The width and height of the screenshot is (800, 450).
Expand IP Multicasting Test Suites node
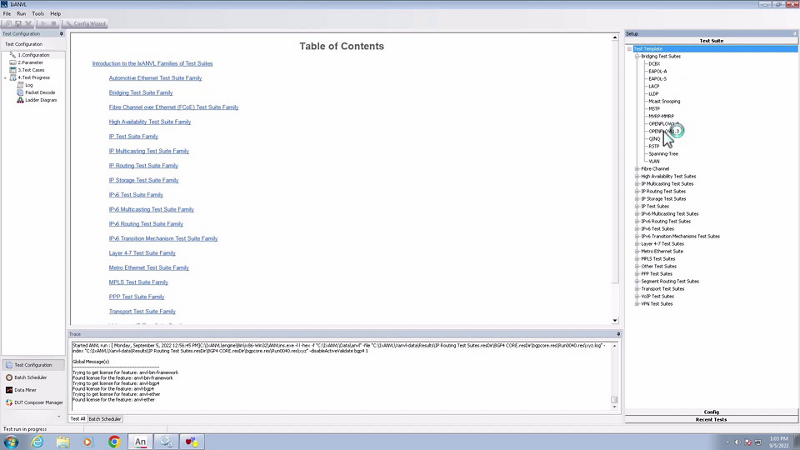pyautogui.click(x=637, y=184)
